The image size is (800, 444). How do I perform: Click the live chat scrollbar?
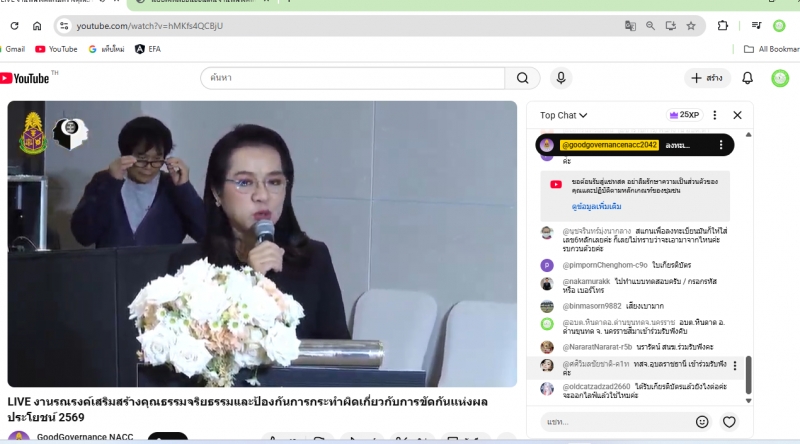(x=748, y=375)
